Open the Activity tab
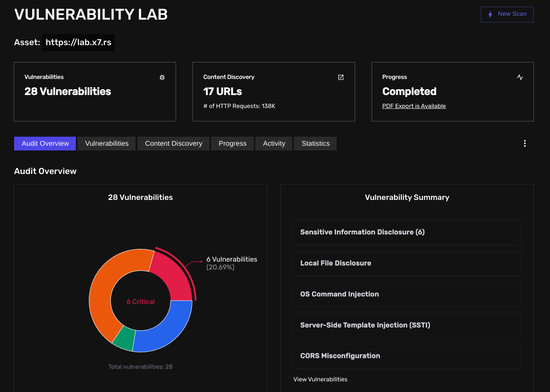The image size is (550, 392). [x=274, y=144]
